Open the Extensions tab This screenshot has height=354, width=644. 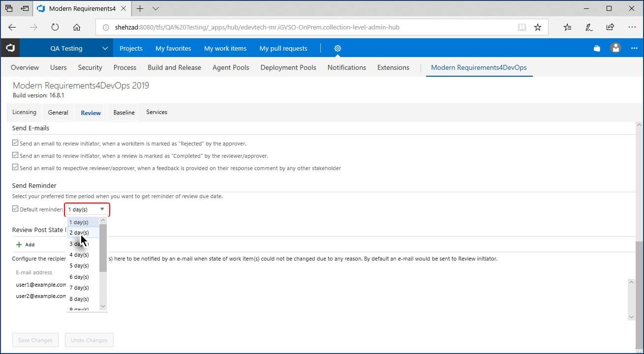pyautogui.click(x=393, y=67)
